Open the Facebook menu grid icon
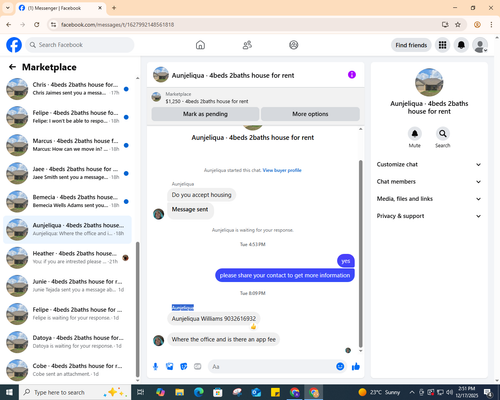The image size is (500, 400). [442, 45]
